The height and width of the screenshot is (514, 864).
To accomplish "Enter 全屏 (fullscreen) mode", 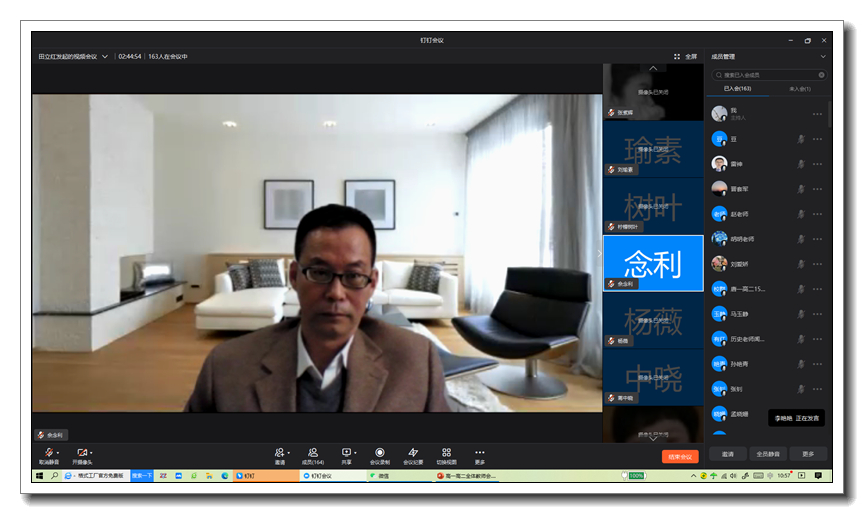I will tap(685, 57).
